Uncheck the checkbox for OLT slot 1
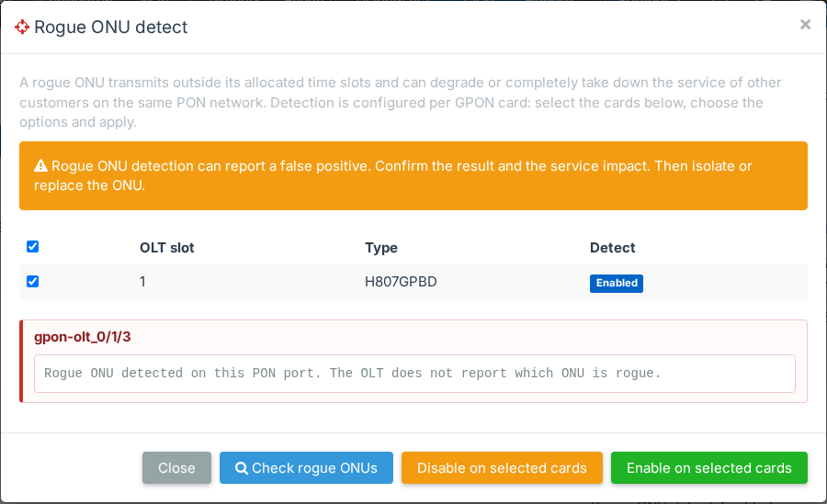The height and width of the screenshot is (504, 827). click(x=33, y=282)
